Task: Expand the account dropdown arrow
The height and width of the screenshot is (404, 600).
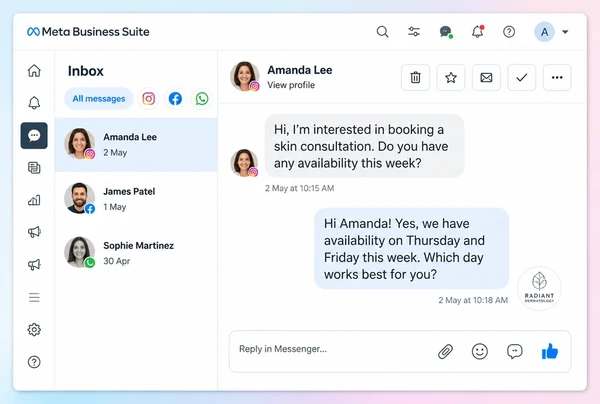Action: click(x=565, y=32)
